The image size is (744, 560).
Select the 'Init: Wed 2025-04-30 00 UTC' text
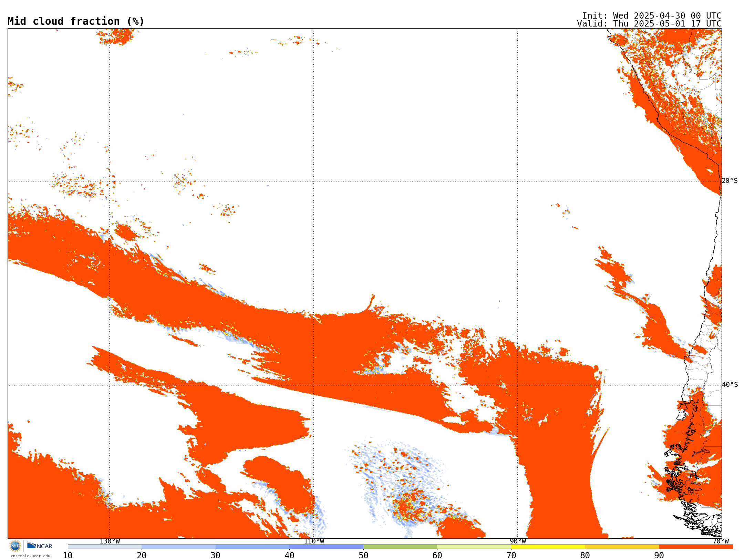pos(652,16)
